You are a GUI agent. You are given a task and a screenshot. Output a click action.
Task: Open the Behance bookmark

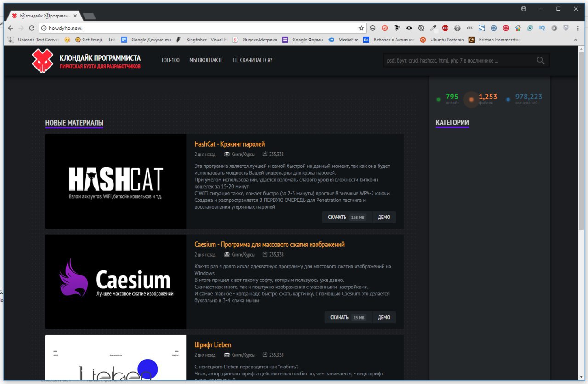(389, 40)
